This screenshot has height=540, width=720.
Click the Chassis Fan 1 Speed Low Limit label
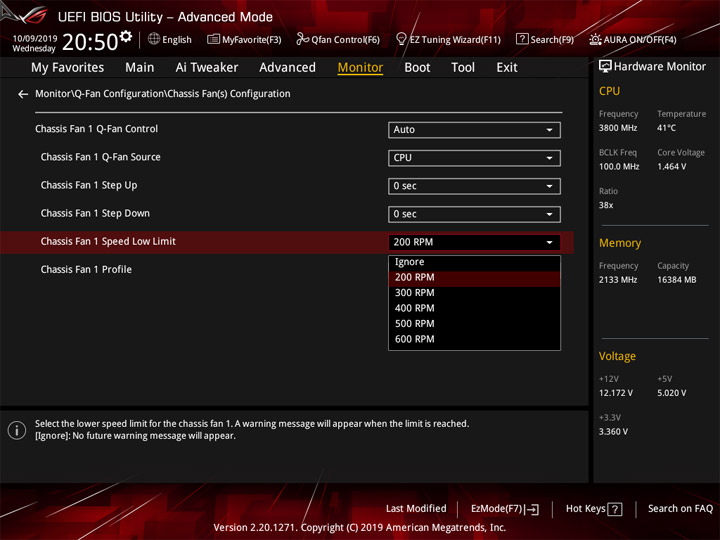[108, 242]
